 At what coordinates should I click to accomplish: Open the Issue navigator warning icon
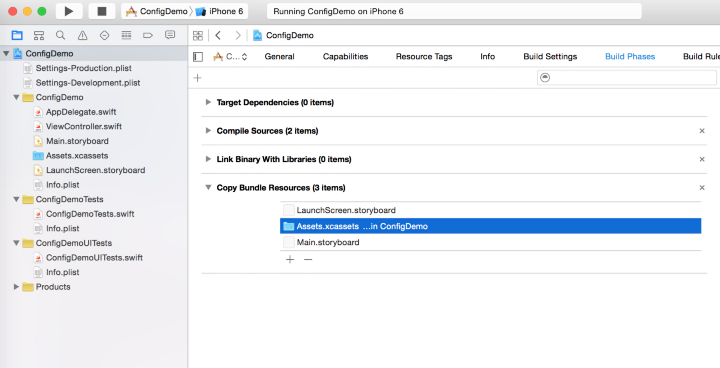82,35
